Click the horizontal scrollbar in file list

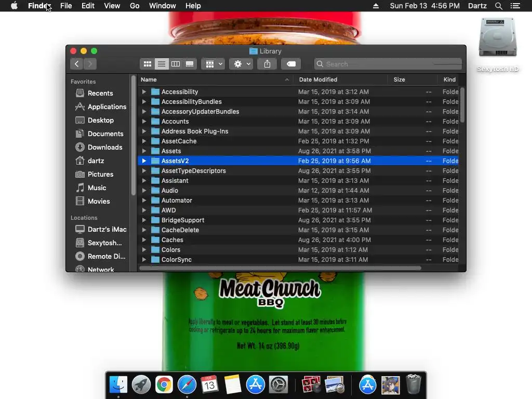[x=280, y=268]
